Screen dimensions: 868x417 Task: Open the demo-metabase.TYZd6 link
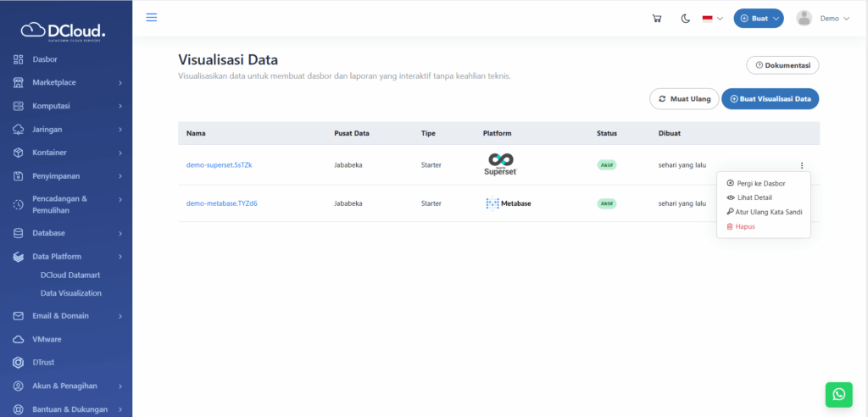click(x=222, y=203)
